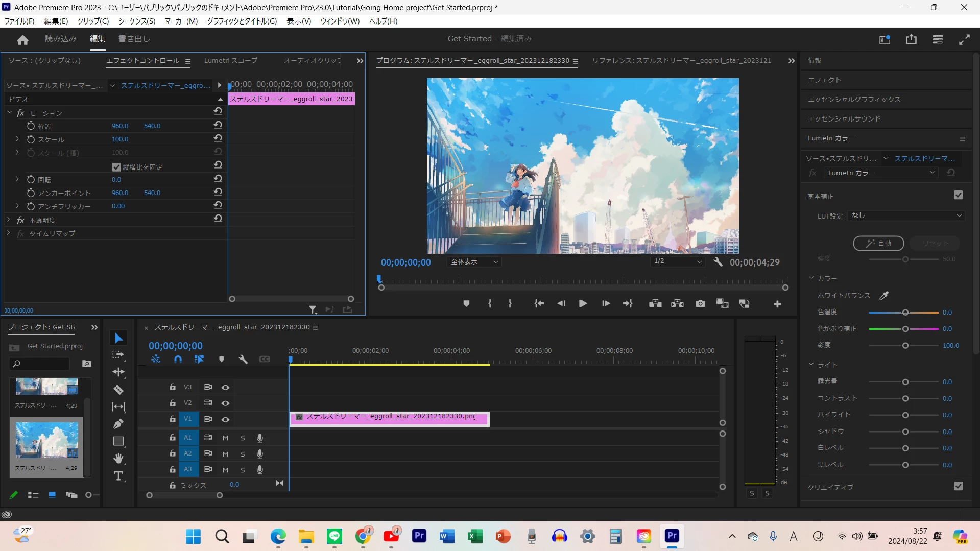Click the fullscreen video output icon
The image size is (980, 551).
[964, 39]
